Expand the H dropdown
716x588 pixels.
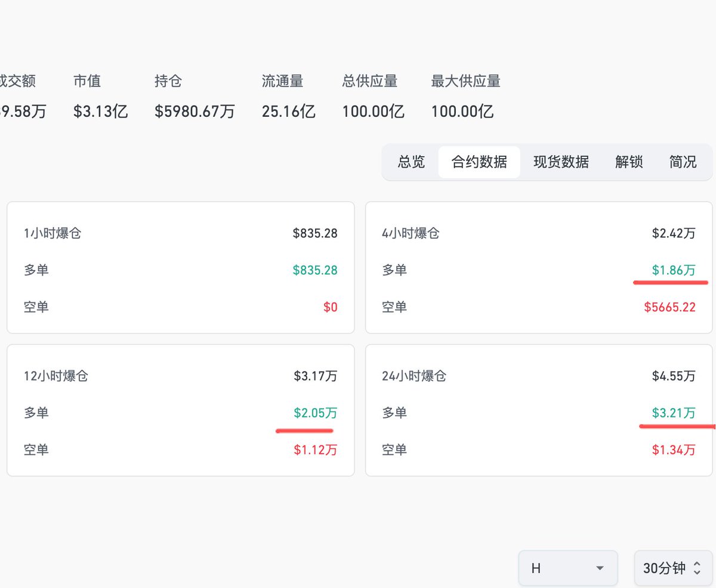click(x=567, y=568)
